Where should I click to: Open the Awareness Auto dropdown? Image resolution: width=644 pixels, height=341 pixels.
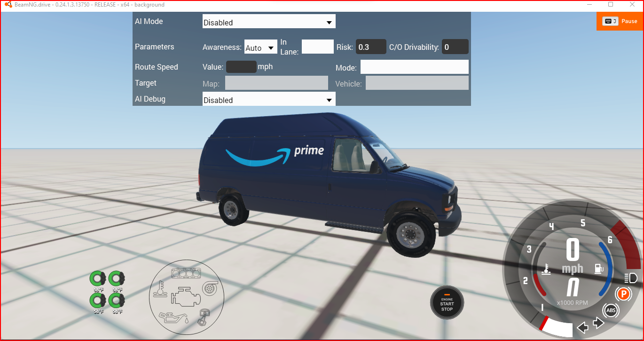point(261,47)
